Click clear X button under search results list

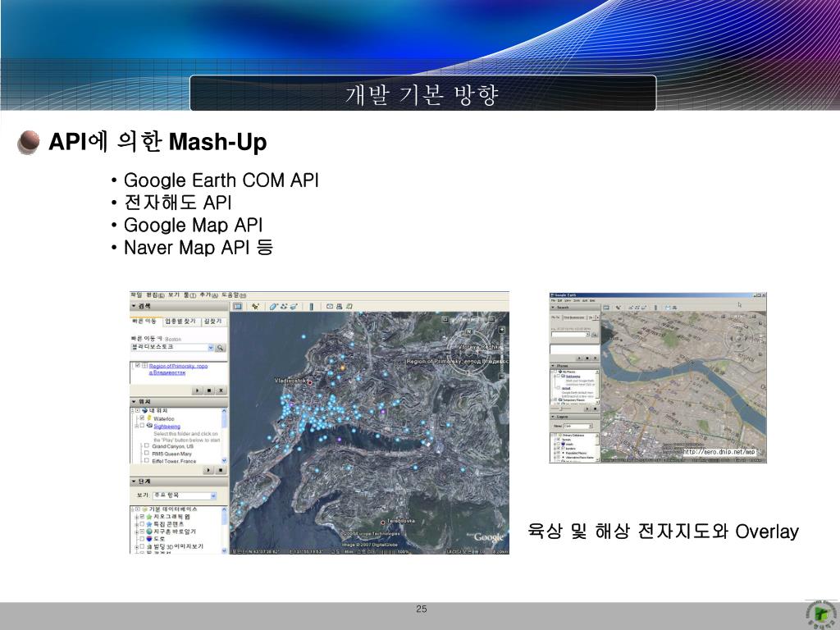(x=221, y=390)
